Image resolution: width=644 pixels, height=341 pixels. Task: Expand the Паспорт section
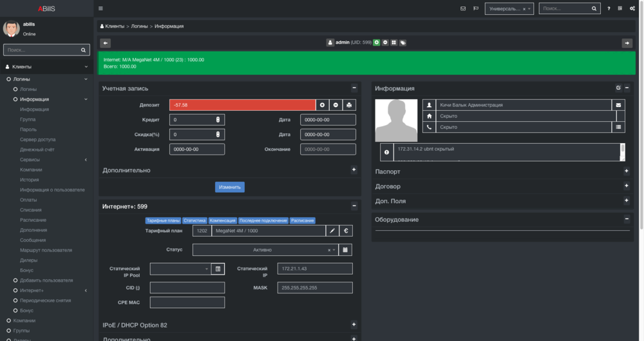(626, 171)
